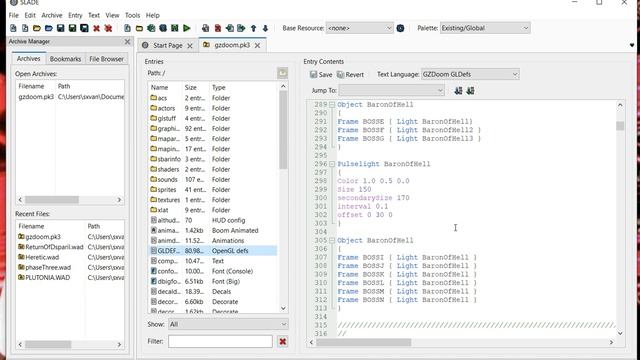Image resolution: width=640 pixels, height=360 pixels.
Task: Create a new directory with small folder icon
Action: coord(139,28)
